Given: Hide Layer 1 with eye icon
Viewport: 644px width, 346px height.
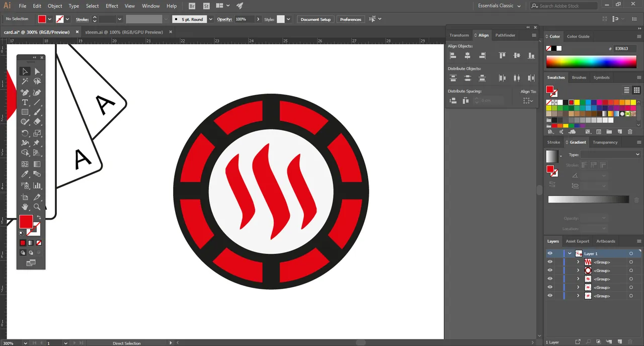Looking at the screenshot, I should [550, 253].
